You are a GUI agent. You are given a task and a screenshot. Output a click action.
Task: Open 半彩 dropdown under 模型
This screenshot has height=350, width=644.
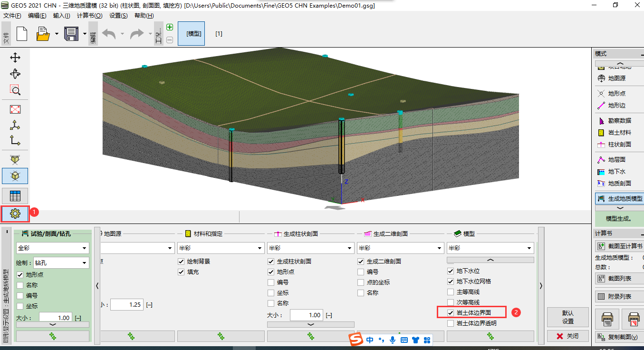coord(490,248)
